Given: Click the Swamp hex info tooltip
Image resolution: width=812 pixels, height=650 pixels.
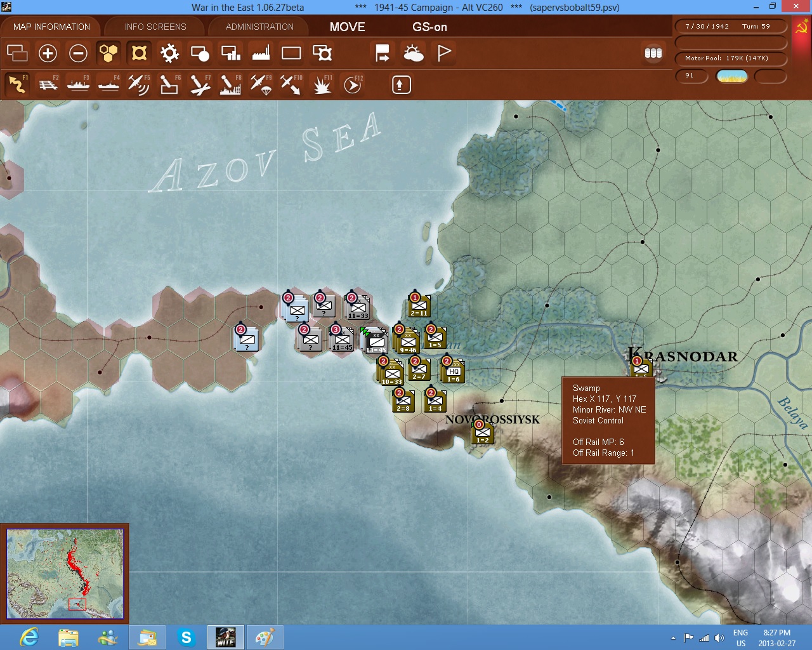Looking at the screenshot, I should click(608, 420).
